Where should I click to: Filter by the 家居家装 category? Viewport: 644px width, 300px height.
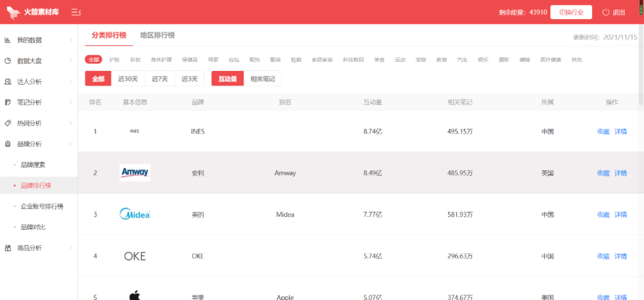323,60
